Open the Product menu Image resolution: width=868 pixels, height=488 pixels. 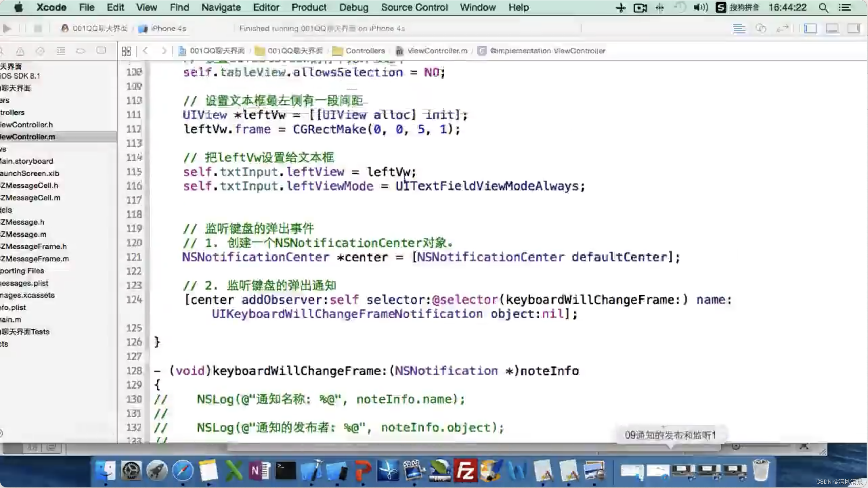pyautogui.click(x=308, y=7)
